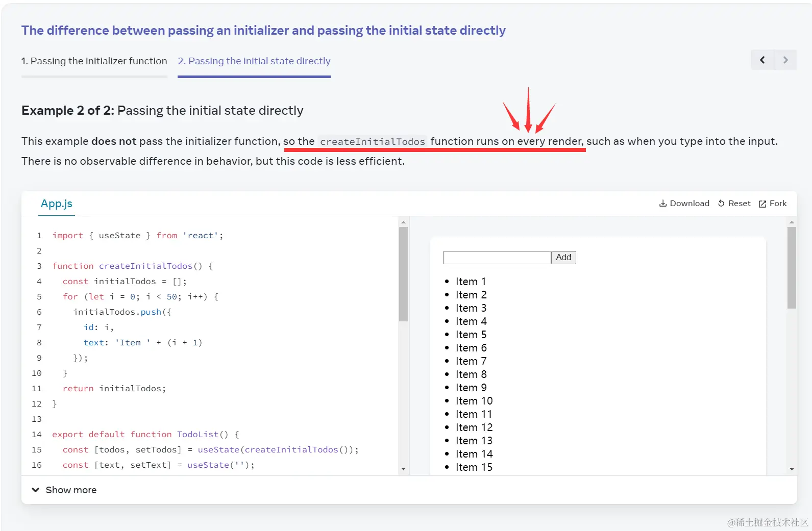Click 'export default function TodoList()' line 14
812x531 pixels.
[x=140, y=435]
